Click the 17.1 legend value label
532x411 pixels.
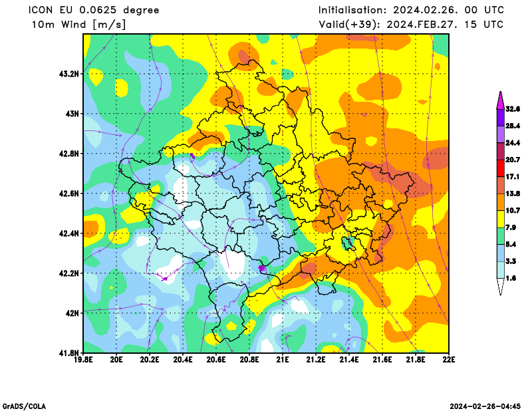(512, 177)
